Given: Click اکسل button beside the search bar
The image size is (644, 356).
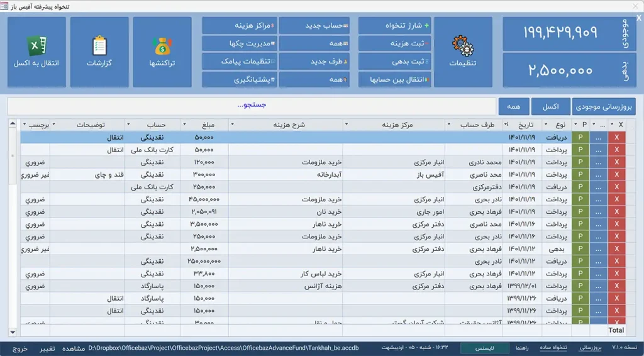Looking at the screenshot, I should pyautogui.click(x=550, y=107).
